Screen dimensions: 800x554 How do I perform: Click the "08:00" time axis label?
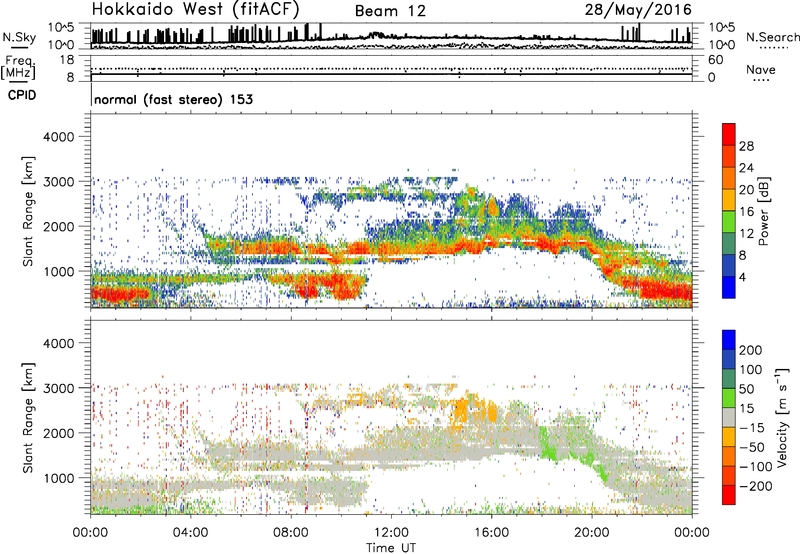(291, 533)
